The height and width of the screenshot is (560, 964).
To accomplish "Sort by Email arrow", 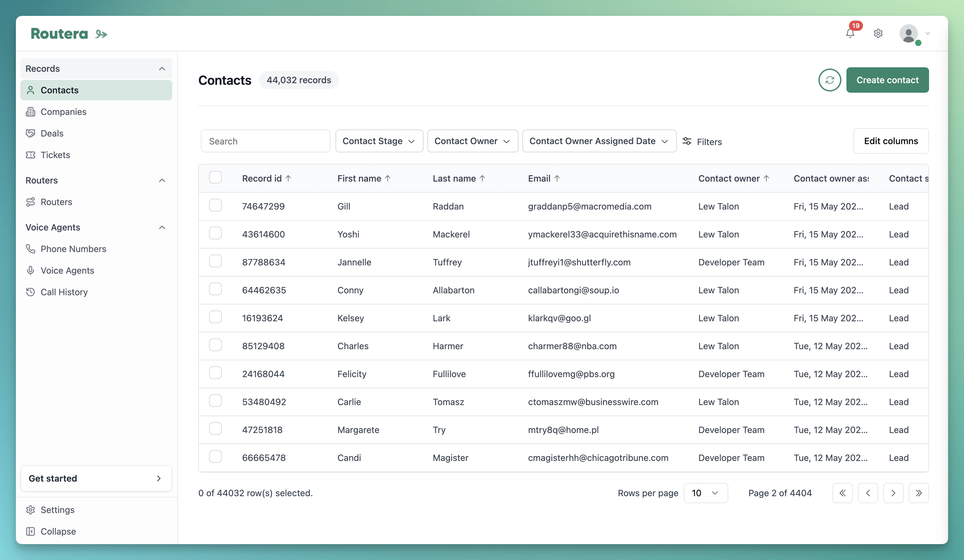I will click(557, 178).
